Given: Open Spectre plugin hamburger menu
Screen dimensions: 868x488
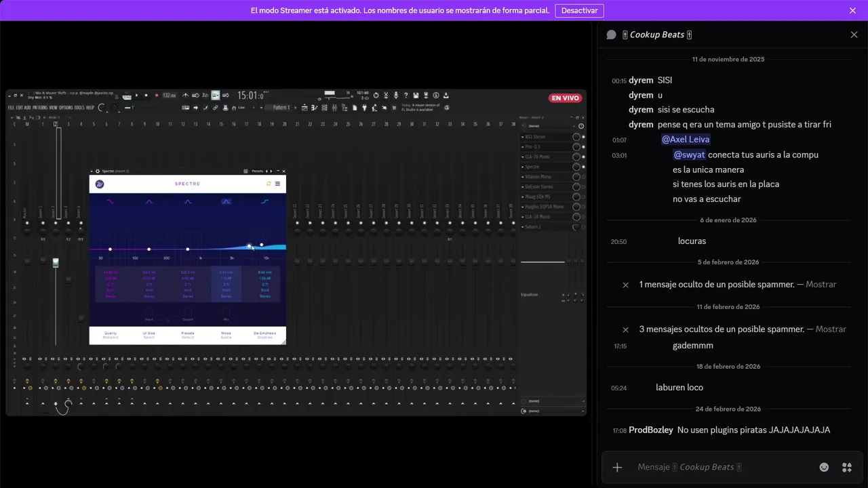Looking at the screenshot, I should 277,184.
